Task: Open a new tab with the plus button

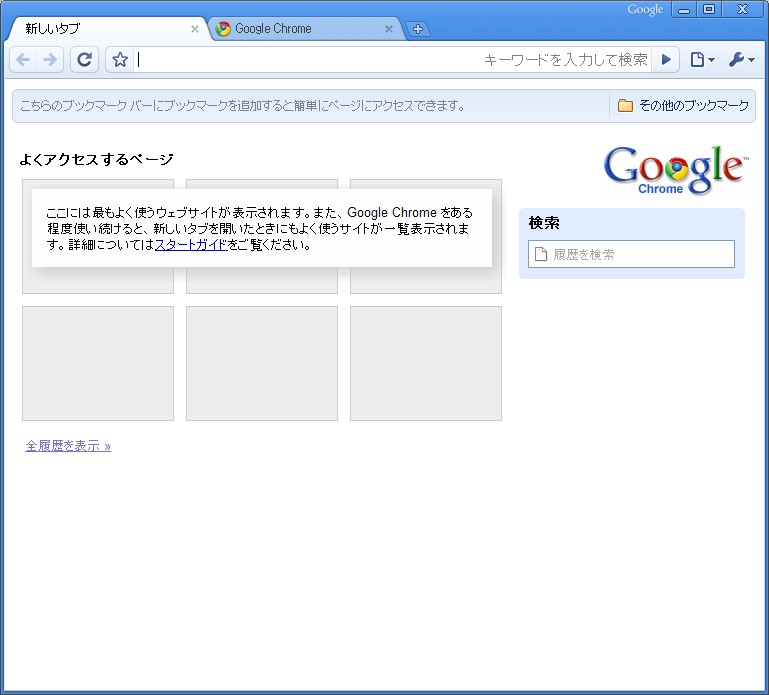Action: [x=418, y=29]
